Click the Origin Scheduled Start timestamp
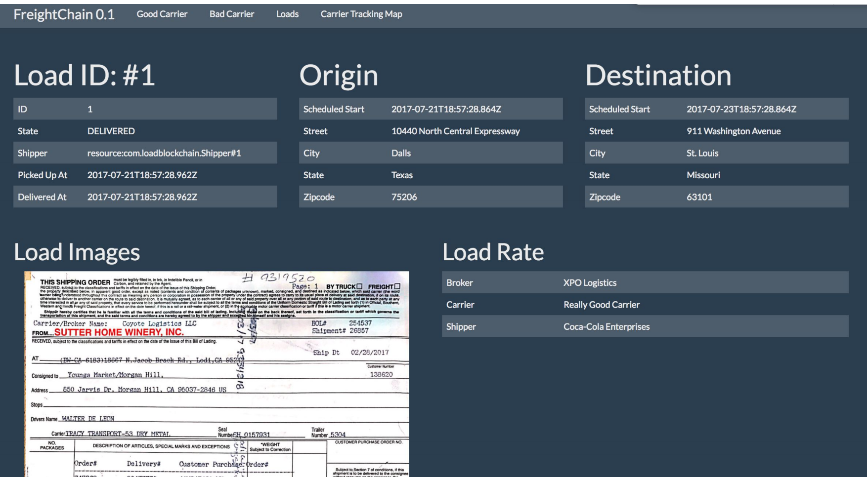This screenshot has height=477, width=868. pos(446,109)
